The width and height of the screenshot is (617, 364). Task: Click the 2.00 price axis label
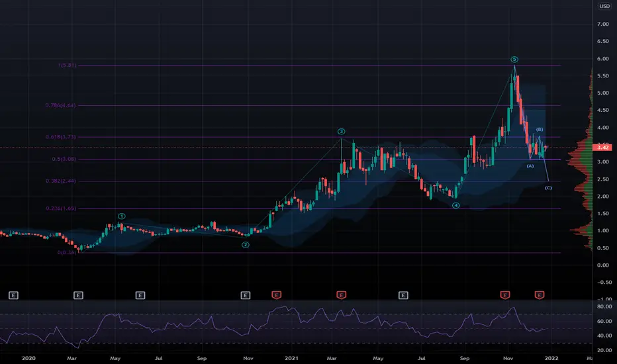click(602, 197)
